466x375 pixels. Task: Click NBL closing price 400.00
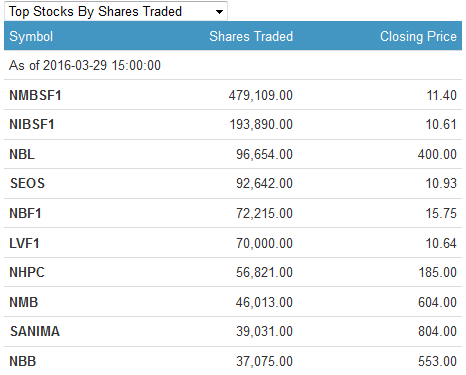[x=437, y=154]
